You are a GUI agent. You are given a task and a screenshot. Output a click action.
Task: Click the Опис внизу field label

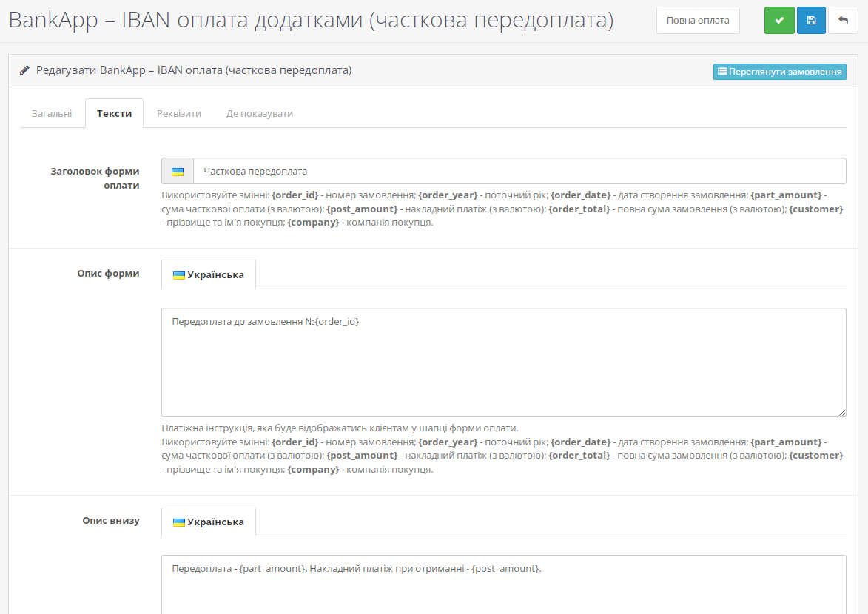tap(110, 520)
